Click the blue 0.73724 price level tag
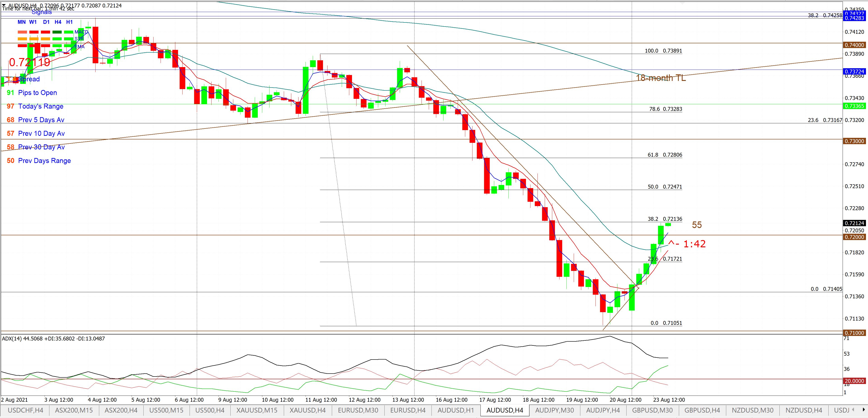 click(x=855, y=71)
